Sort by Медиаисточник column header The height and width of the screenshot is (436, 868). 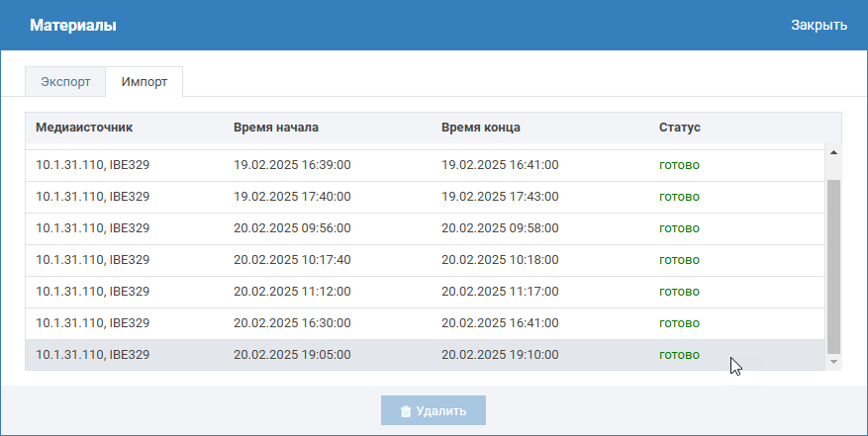point(84,128)
